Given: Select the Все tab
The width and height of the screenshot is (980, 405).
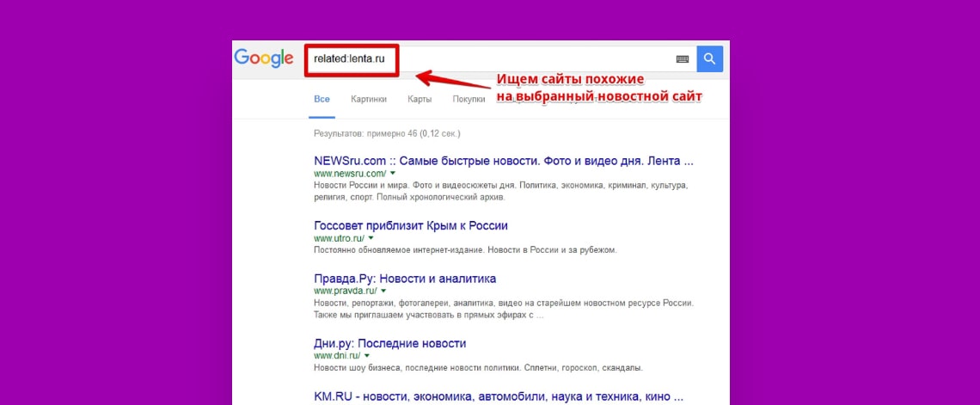Looking at the screenshot, I should 322,99.
